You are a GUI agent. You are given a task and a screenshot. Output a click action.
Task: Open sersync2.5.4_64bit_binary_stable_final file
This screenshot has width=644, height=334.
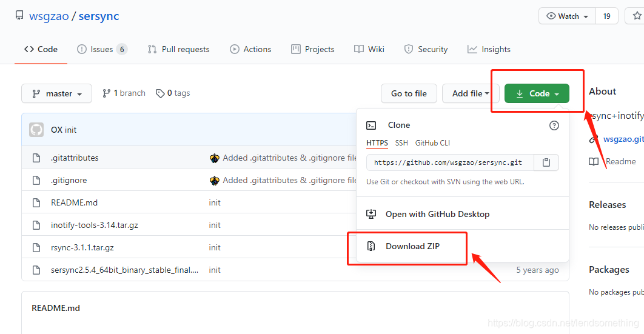coord(125,270)
